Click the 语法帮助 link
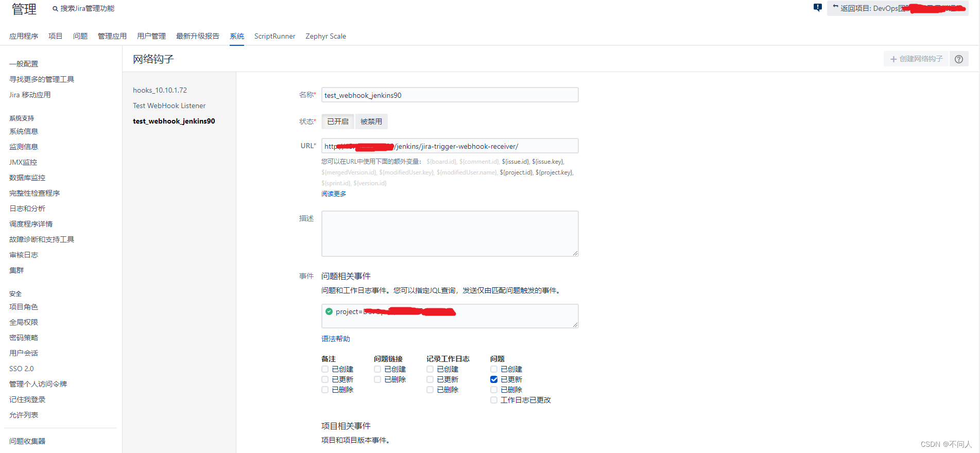 [x=336, y=339]
